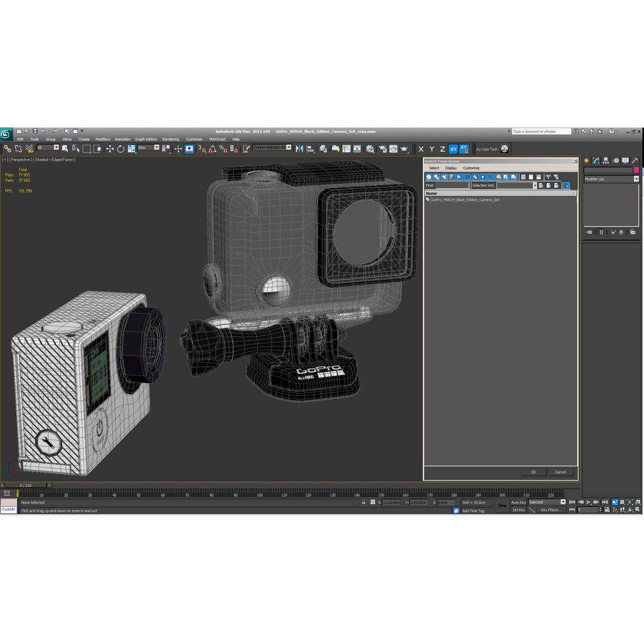Open the MAXScript menu
This screenshot has height=644, width=644.
217,139
